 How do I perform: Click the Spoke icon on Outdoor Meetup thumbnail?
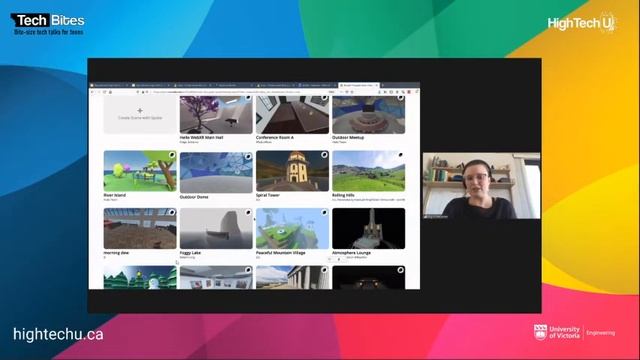[400, 98]
